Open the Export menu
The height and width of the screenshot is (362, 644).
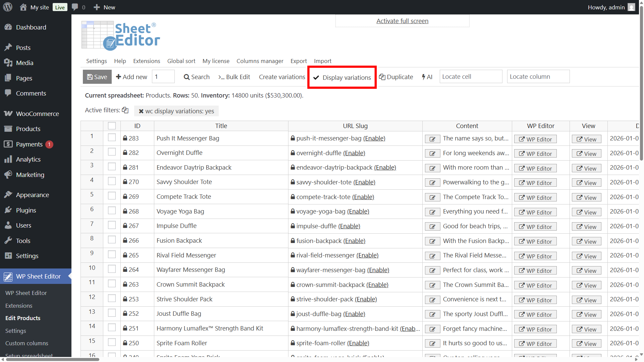(x=298, y=61)
